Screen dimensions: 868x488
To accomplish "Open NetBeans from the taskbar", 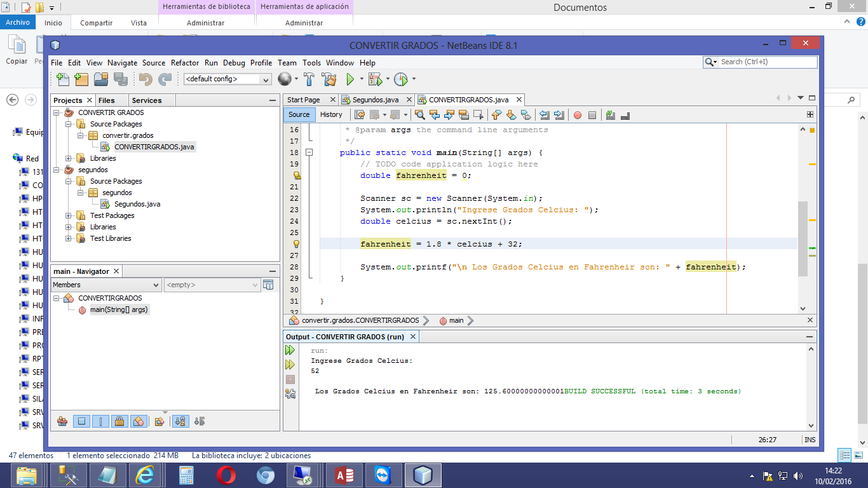I will (x=423, y=474).
